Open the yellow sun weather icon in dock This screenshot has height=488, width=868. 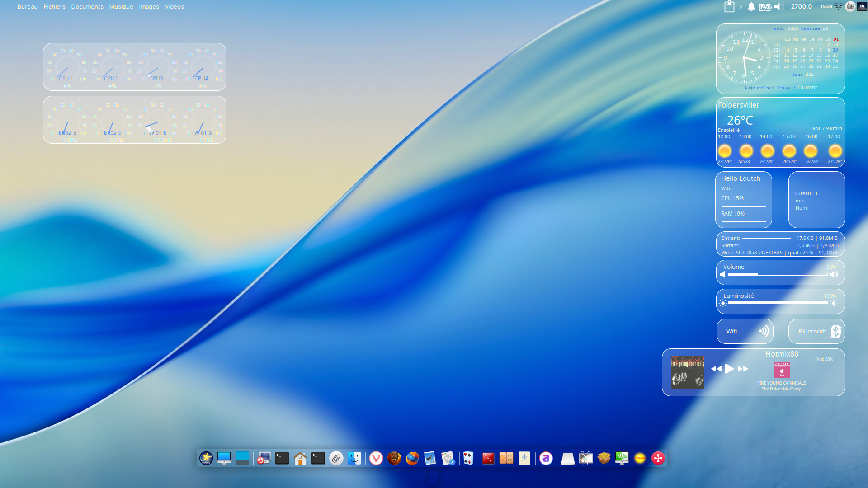[x=640, y=458]
